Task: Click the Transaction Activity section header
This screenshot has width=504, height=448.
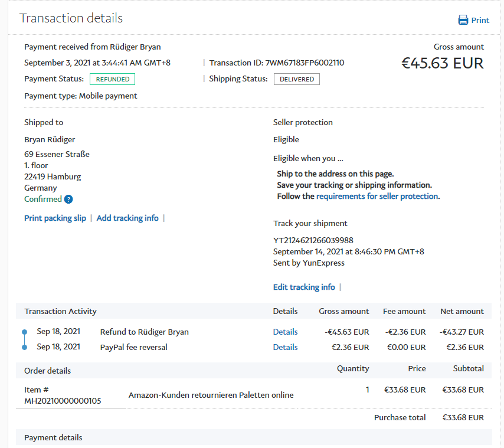Action: tap(60, 311)
